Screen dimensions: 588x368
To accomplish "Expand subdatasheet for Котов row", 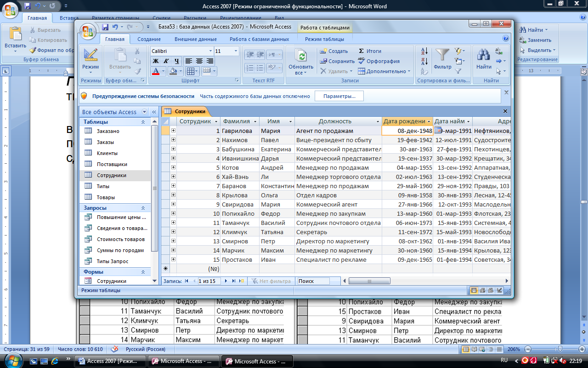I will pyautogui.click(x=173, y=167).
